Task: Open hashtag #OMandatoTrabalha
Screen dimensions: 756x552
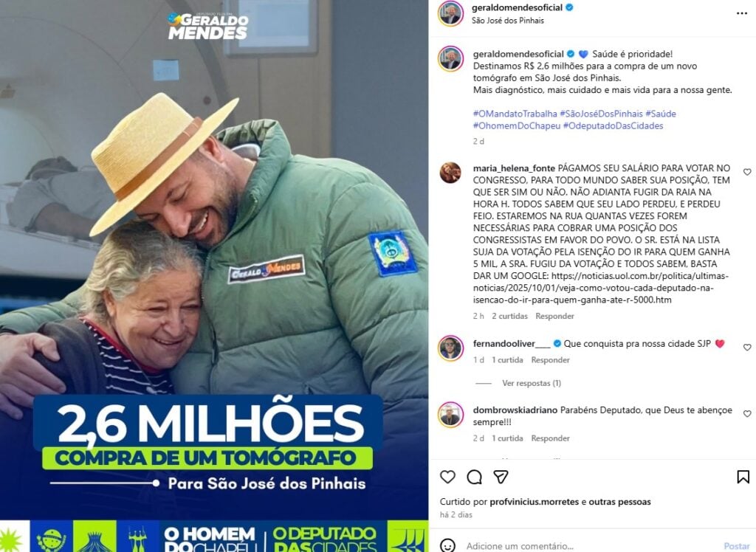Action: (515, 114)
